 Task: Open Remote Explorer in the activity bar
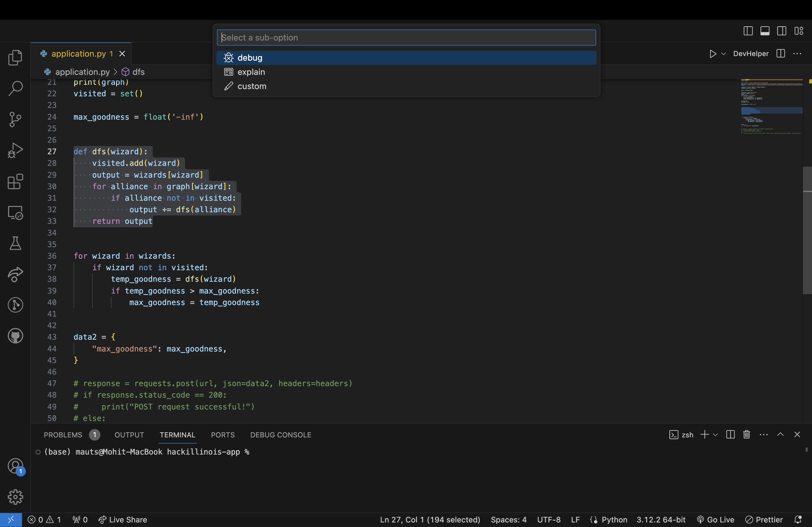15,213
